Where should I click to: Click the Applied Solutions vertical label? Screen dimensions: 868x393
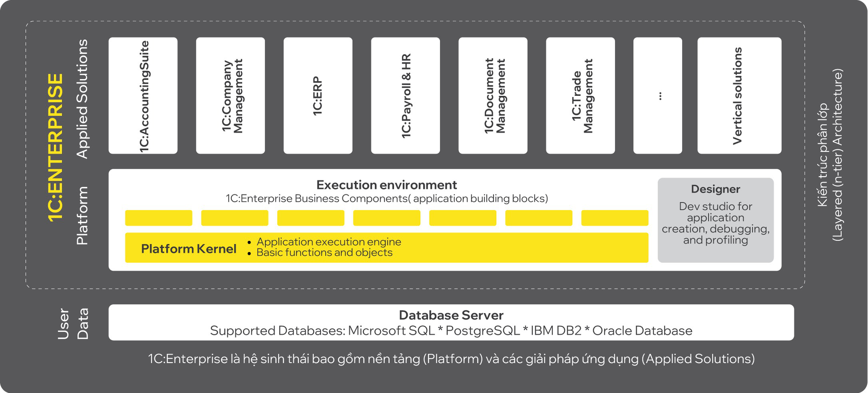click(x=82, y=99)
